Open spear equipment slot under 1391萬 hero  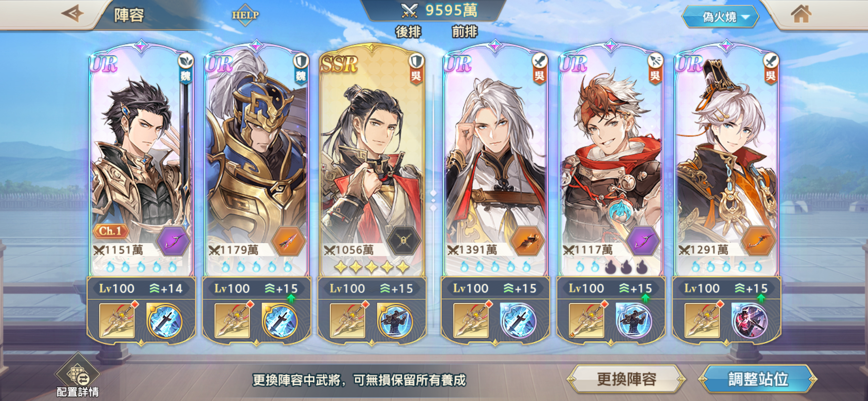tap(471, 320)
